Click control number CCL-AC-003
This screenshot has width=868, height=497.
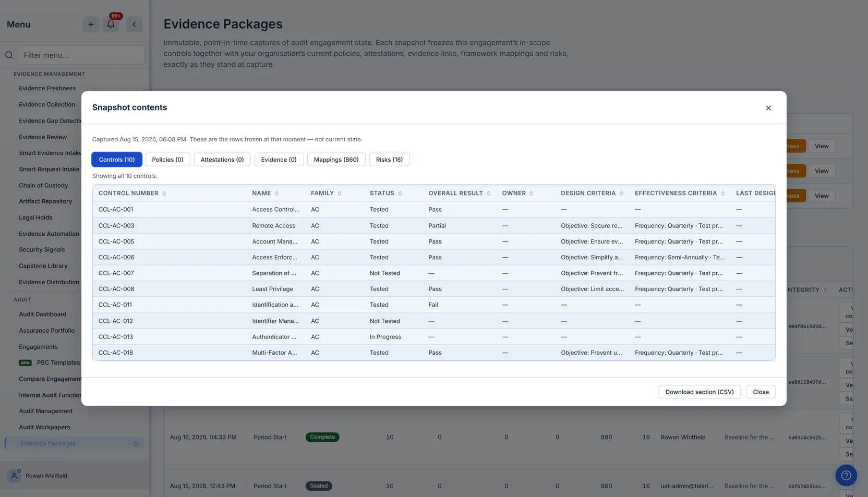[x=116, y=226]
